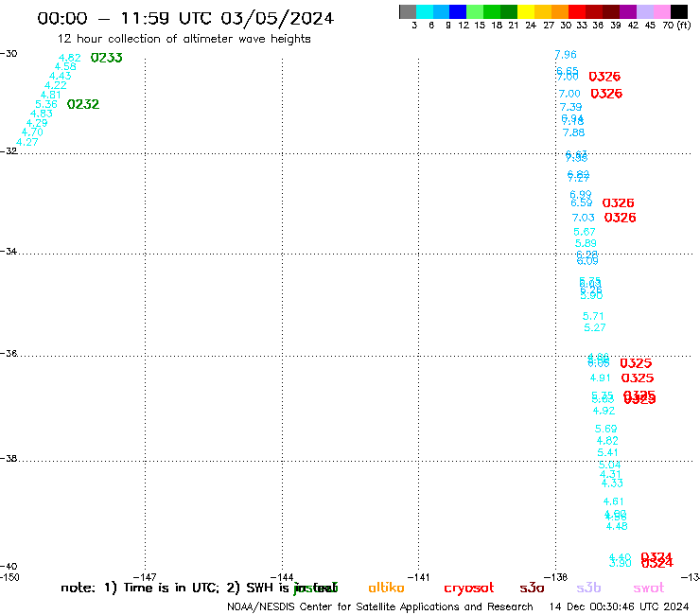Screen dimensions: 700x615
Task: Click the red 'cryosat' satellite label
Action: (x=469, y=588)
